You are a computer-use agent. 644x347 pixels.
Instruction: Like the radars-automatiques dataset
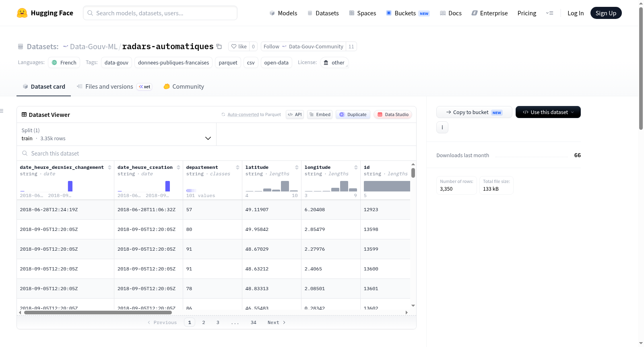pos(239,46)
